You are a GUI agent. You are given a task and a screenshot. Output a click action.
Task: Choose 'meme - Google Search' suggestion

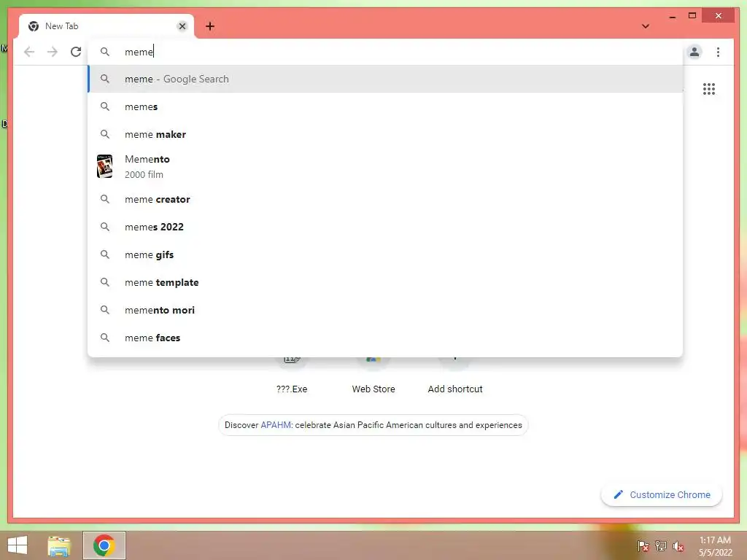[x=385, y=79]
